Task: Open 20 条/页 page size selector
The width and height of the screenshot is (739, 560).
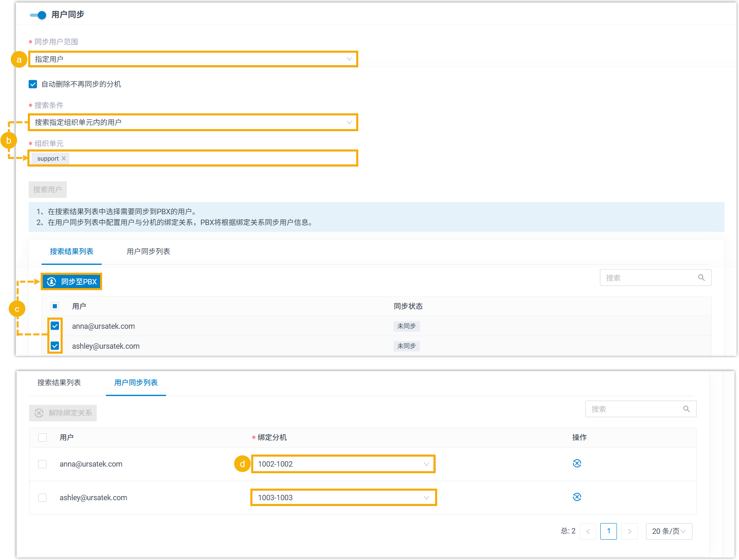Action: pyautogui.click(x=668, y=531)
